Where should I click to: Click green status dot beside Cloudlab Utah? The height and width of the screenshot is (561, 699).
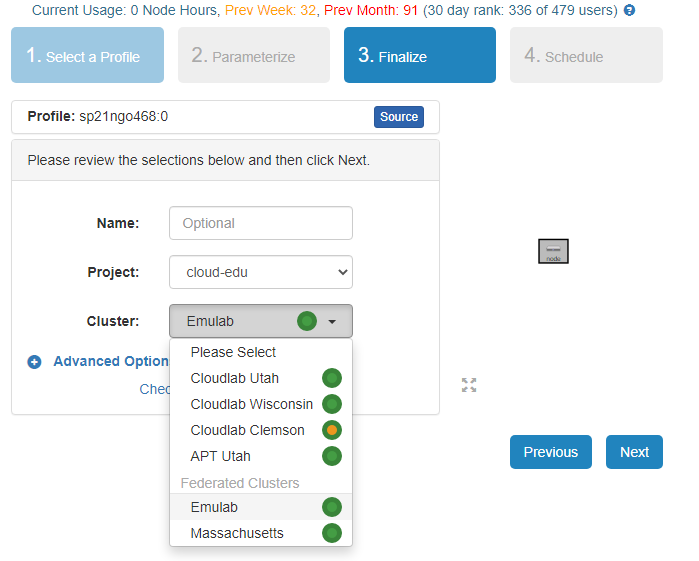click(x=331, y=378)
